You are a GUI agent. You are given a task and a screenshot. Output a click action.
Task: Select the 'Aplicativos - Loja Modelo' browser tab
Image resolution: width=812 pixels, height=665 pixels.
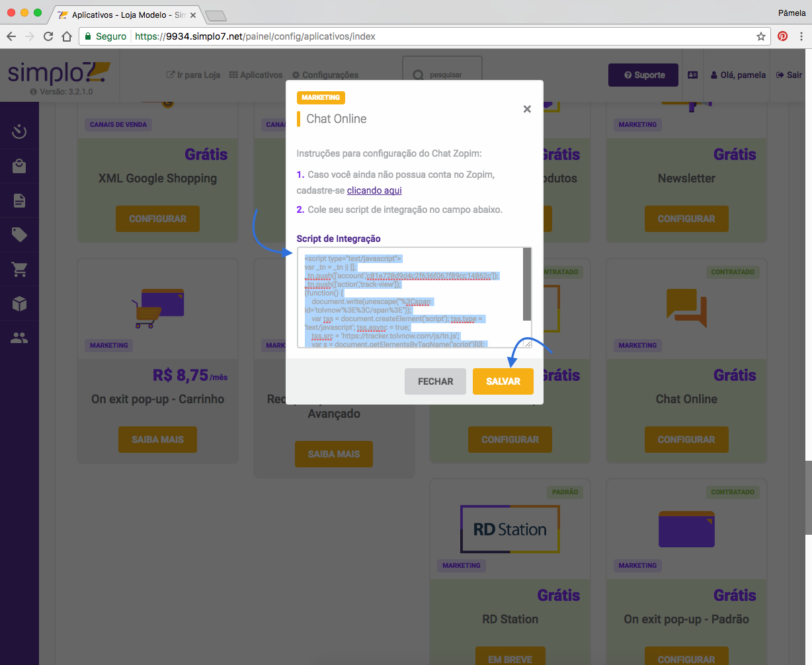[x=126, y=15]
